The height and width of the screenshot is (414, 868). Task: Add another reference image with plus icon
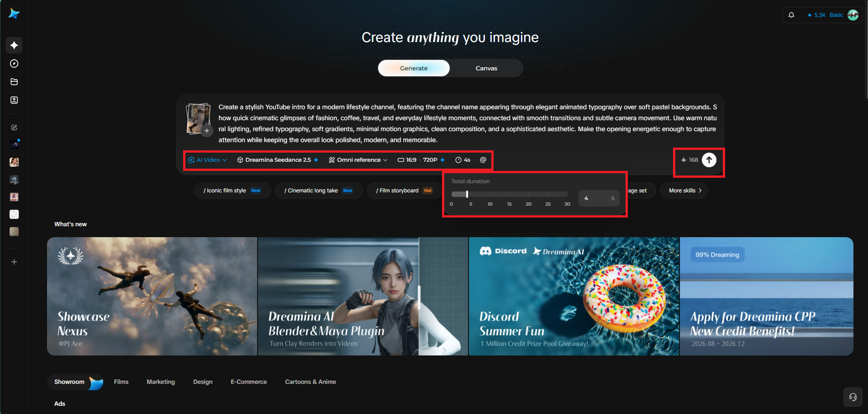coord(207,131)
